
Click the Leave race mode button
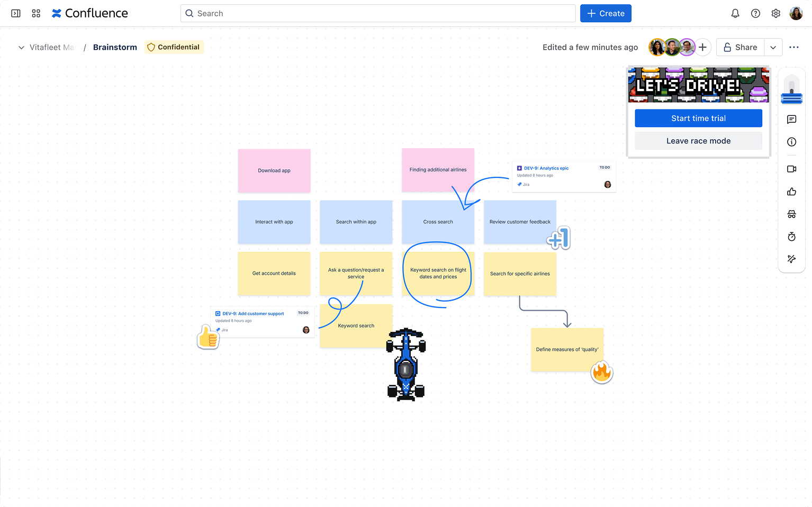[698, 141]
